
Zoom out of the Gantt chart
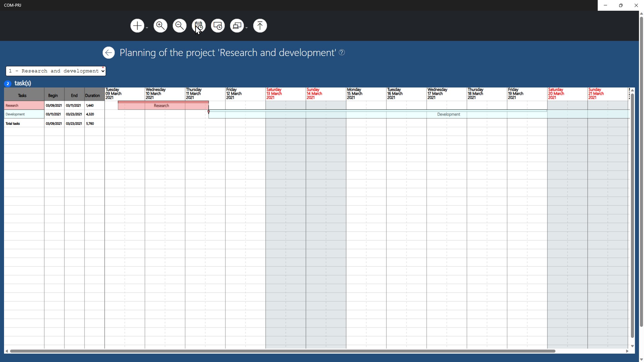click(x=179, y=26)
